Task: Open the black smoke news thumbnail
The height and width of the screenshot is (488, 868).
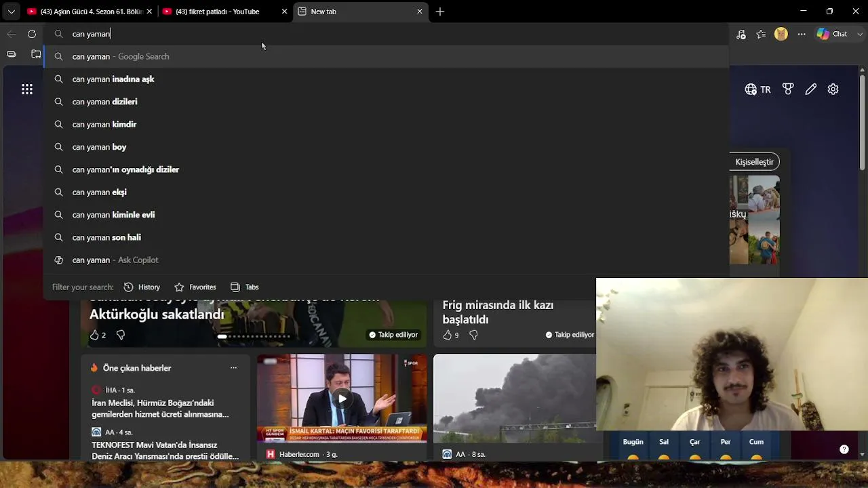Action: click(x=515, y=399)
